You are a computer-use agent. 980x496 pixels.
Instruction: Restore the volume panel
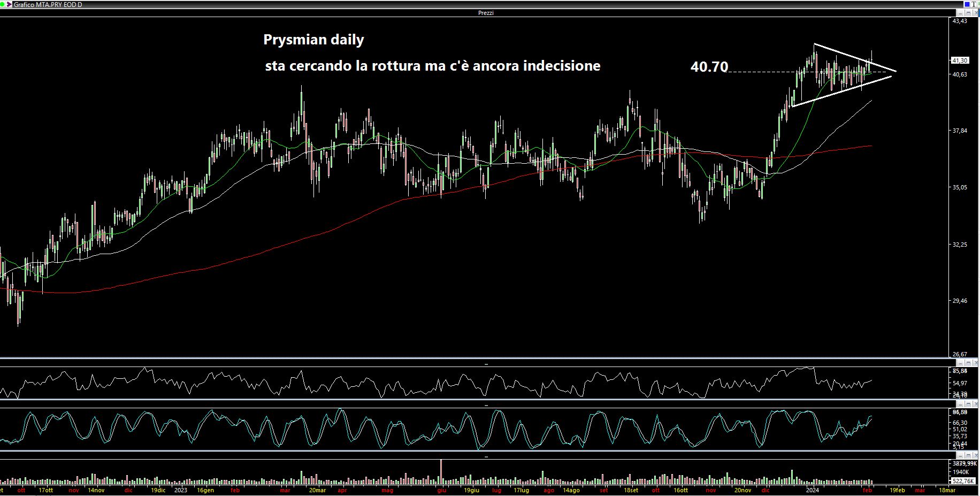tap(969, 456)
